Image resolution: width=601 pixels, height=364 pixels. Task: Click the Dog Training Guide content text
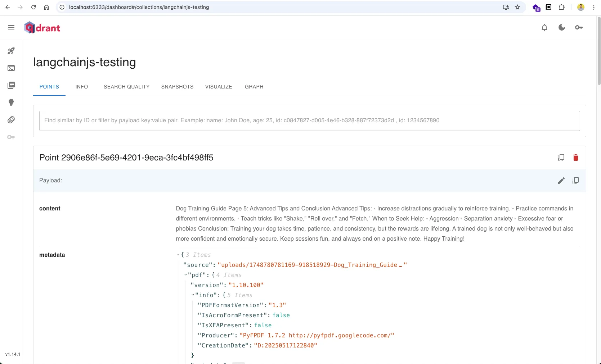click(374, 224)
